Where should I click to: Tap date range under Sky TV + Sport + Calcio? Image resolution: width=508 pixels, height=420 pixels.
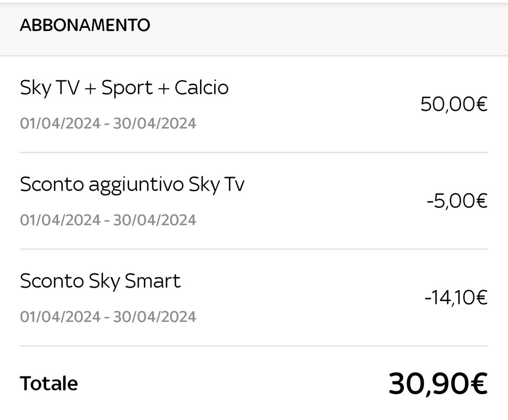coord(108,123)
